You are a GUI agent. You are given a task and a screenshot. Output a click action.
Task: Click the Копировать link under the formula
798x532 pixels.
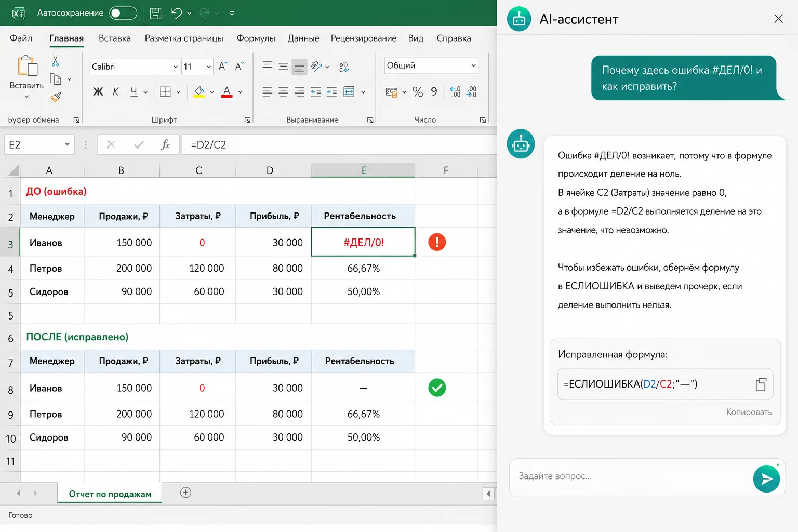[x=749, y=412]
